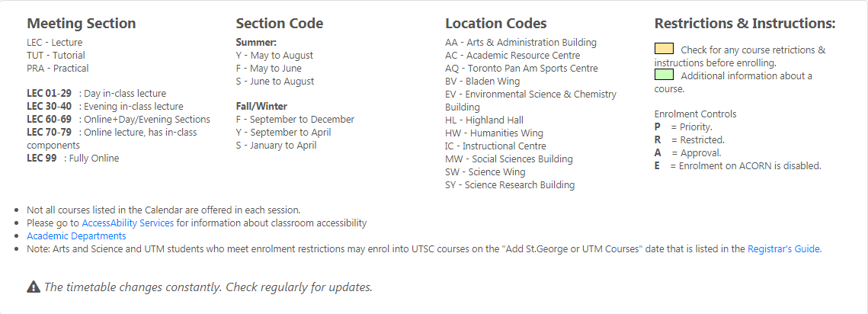This screenshot has width=868, height=314.
Task: Click the warning triangle icon beside timetable notice
Action: (x=34, y=287)
